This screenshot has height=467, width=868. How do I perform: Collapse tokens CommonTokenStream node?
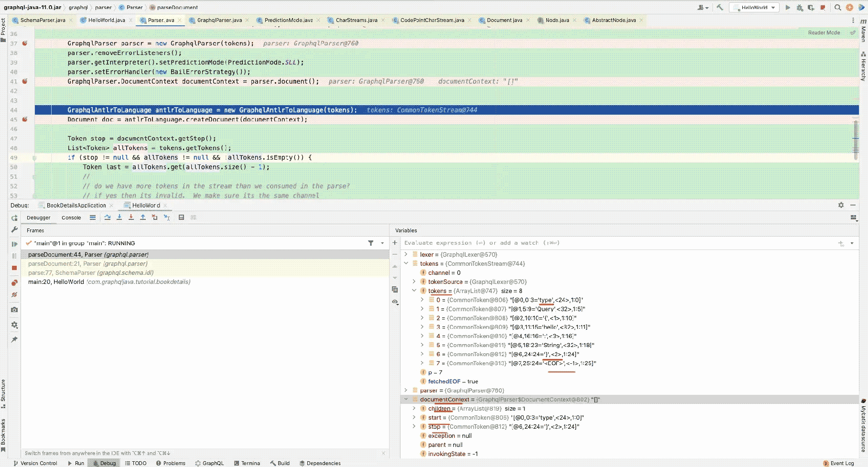pyautogui.click(x=406, y=263)
